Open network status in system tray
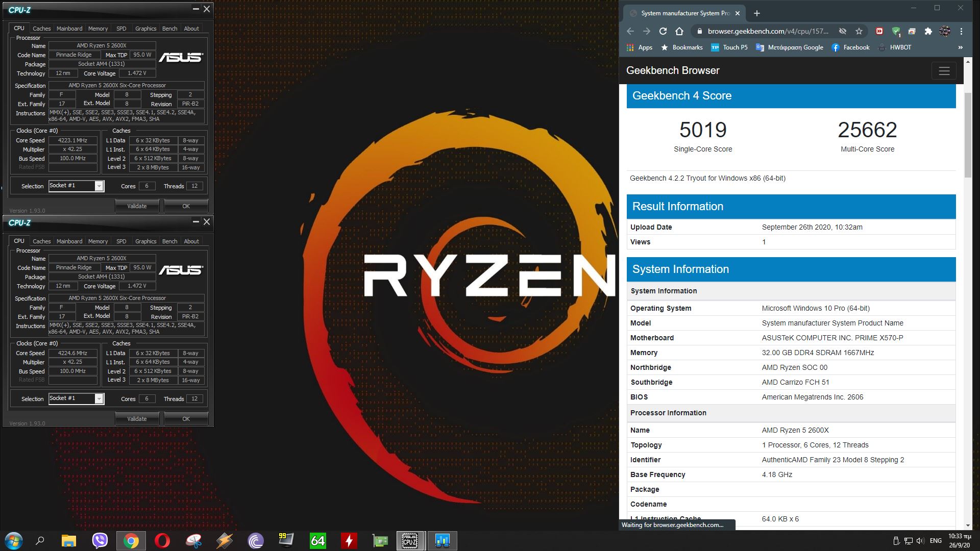 point(908,541)
